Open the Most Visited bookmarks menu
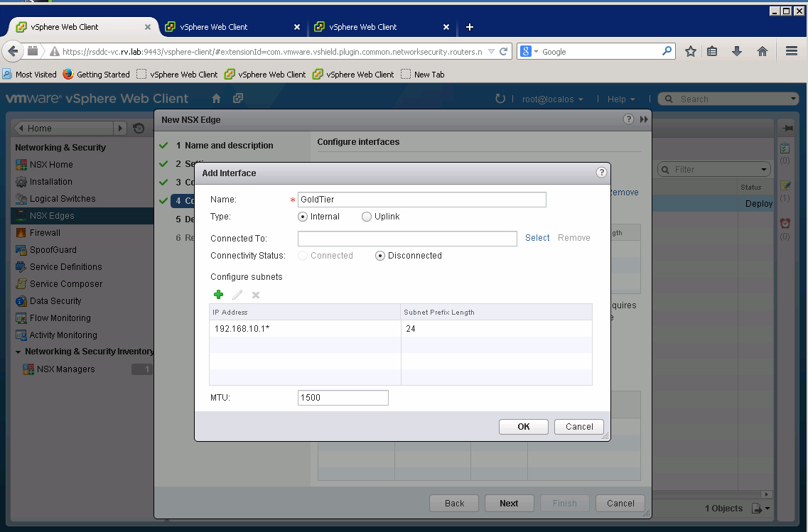 [29, 75]
